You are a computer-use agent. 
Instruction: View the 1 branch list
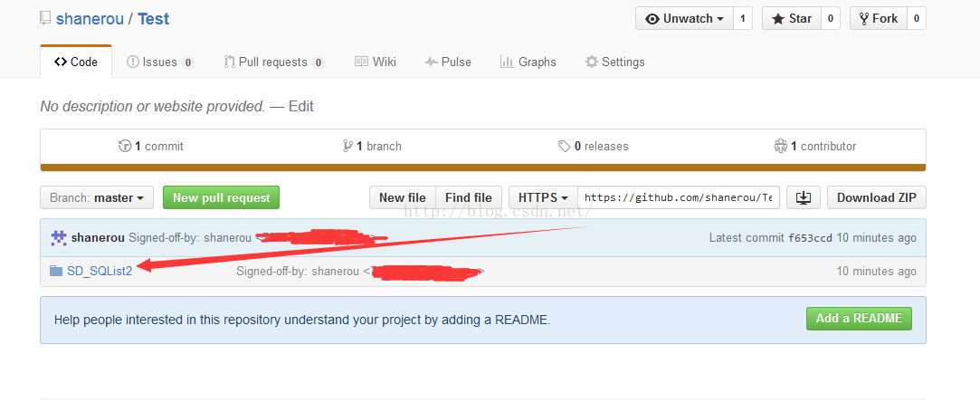click(x=373, y=147)
